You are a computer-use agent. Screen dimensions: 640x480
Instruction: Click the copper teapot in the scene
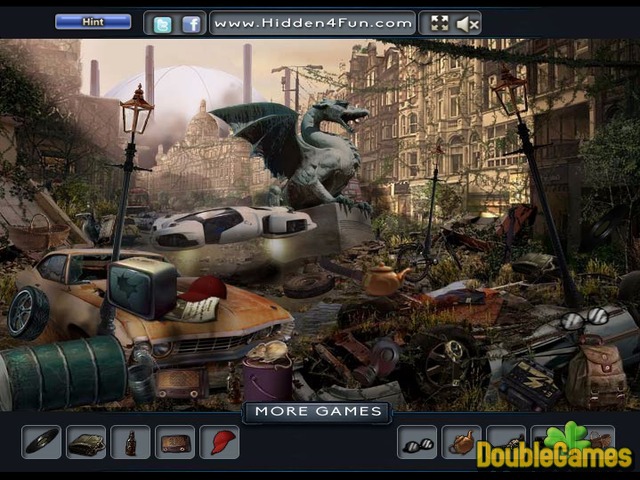(384, 281)
